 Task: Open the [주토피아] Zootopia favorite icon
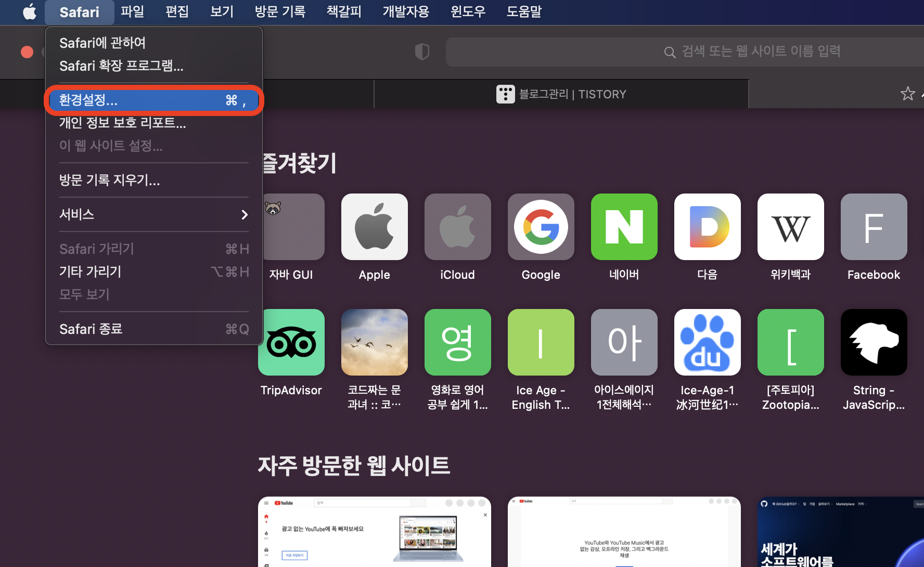[791, 342]
